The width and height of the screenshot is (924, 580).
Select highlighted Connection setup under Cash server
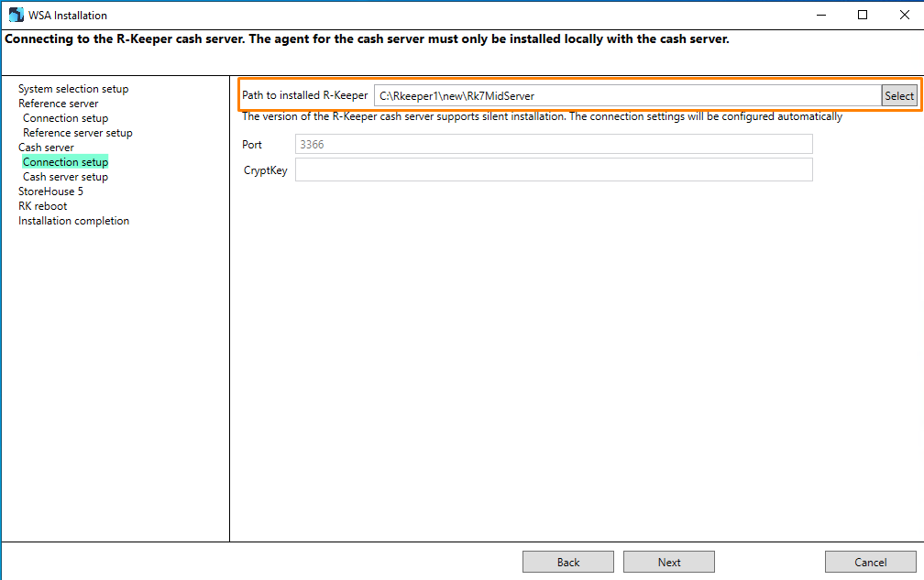point(65,162)
